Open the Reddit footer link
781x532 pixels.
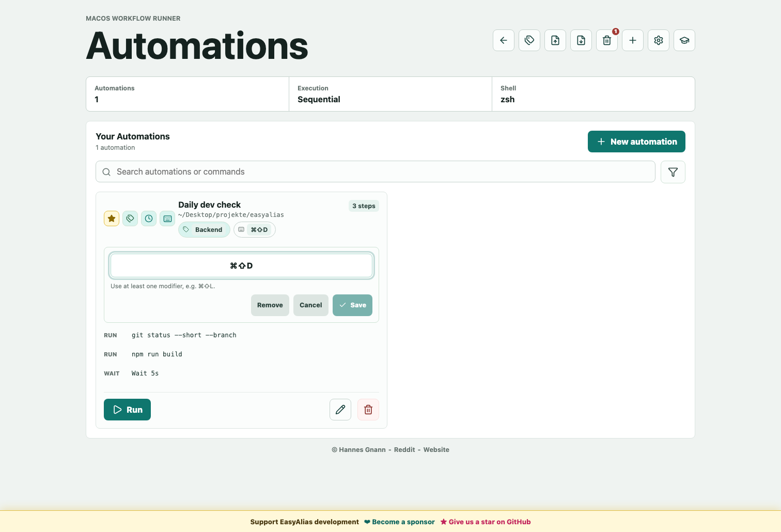coord(404,450)
